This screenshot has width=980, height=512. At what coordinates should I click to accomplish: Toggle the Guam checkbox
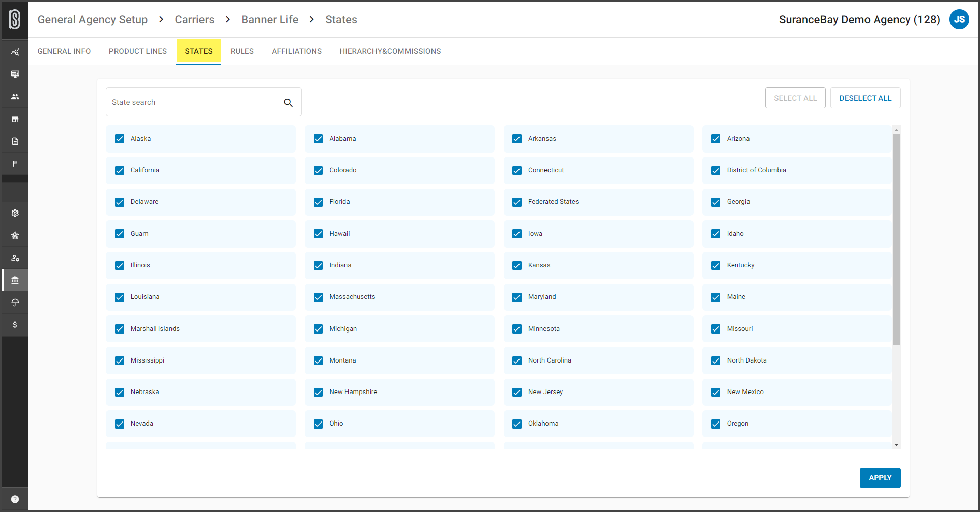point(120,234)
